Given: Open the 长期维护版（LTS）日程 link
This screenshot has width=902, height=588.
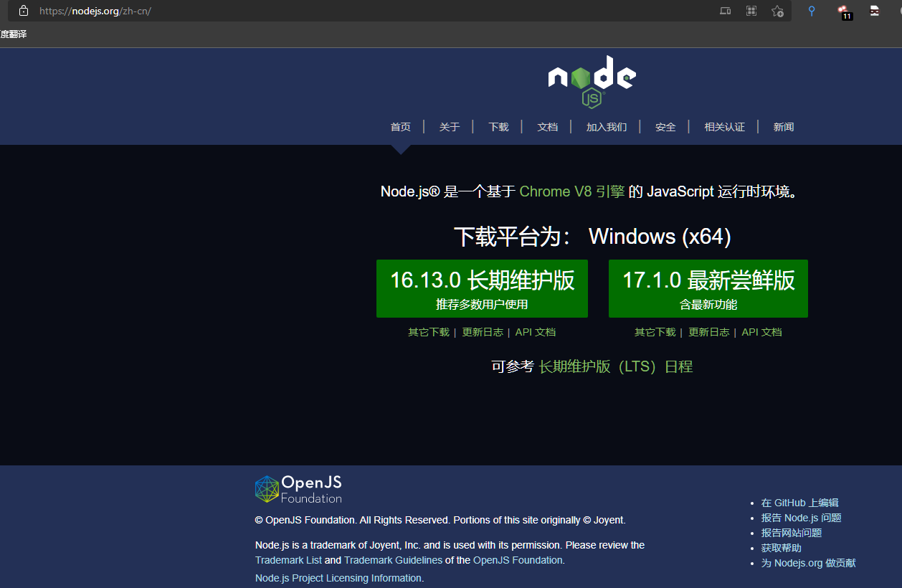Looking at the screenshot, I should click(616, 366).
